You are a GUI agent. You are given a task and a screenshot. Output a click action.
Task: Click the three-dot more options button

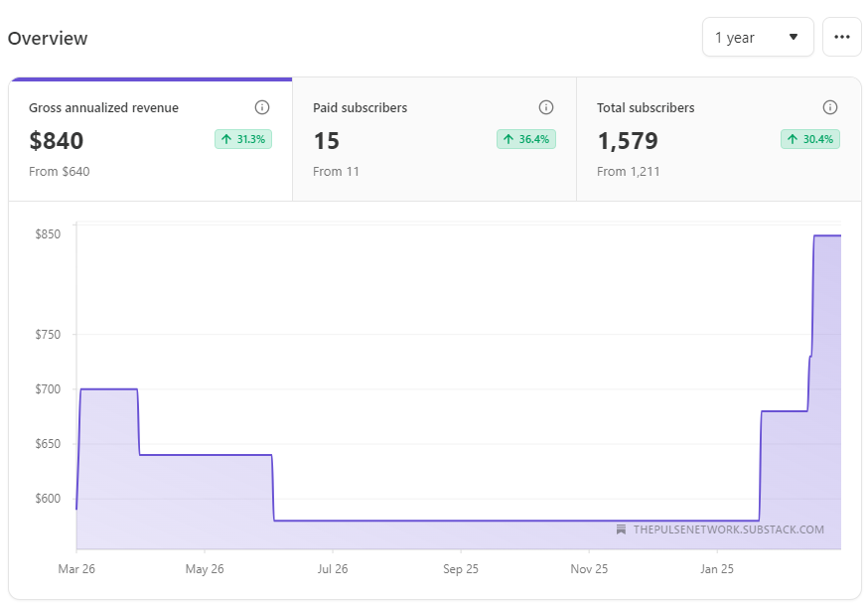click(841, 38)
